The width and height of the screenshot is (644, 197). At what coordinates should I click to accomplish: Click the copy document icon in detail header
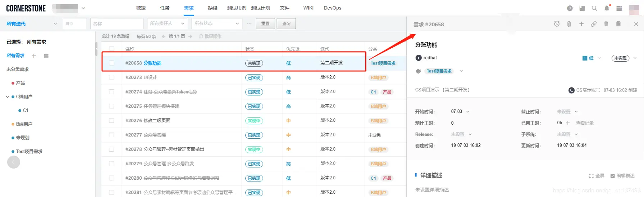click(x=618, y=24)
